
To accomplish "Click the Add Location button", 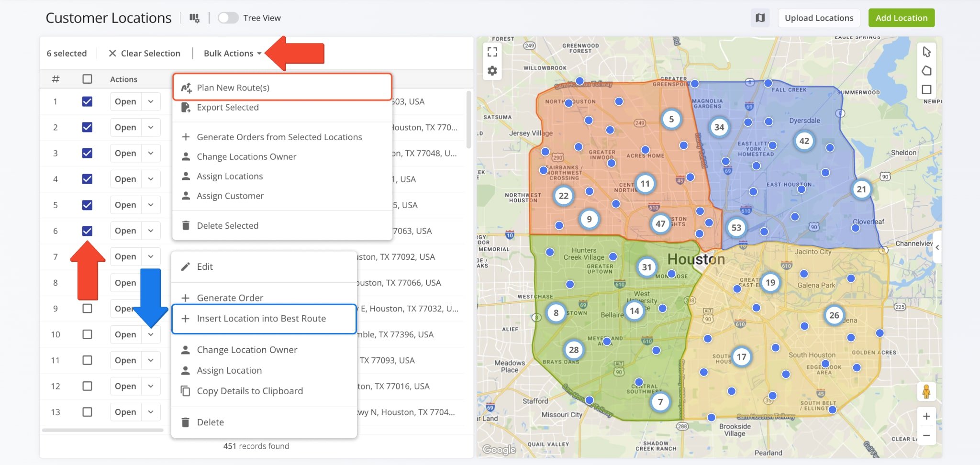I will (x=902, y=18).
